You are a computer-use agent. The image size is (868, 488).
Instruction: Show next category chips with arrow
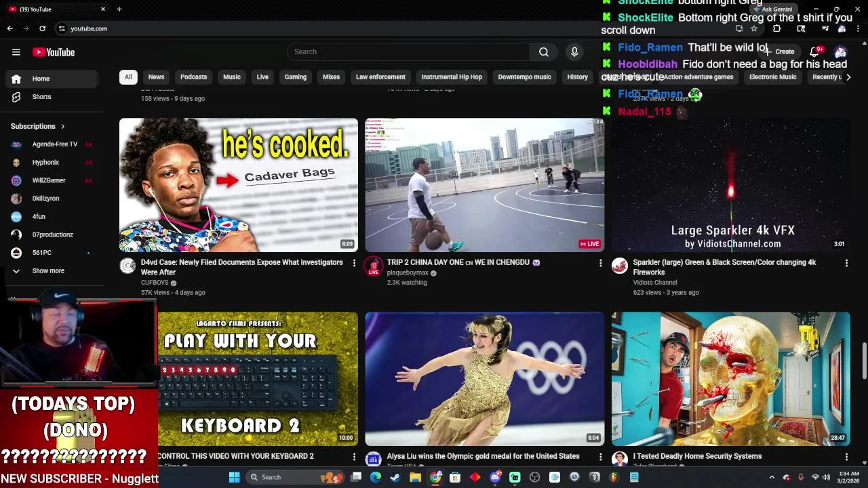[848, 77]
